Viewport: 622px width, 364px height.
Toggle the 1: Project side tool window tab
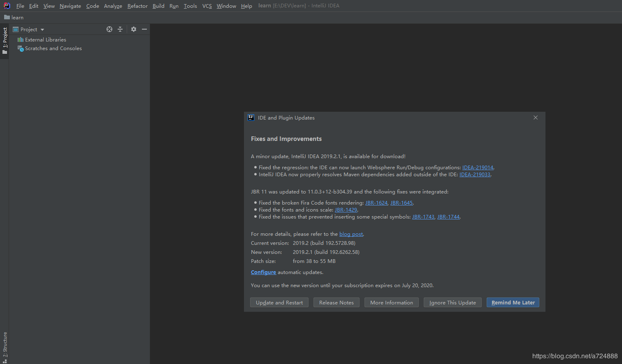pos(5,41)
